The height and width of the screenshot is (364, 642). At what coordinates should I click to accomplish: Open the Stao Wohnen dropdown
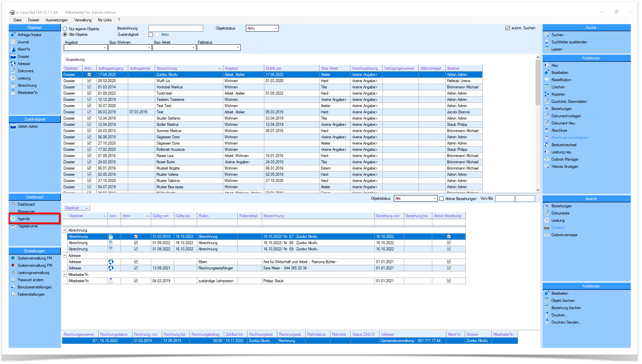click(149, 48)
